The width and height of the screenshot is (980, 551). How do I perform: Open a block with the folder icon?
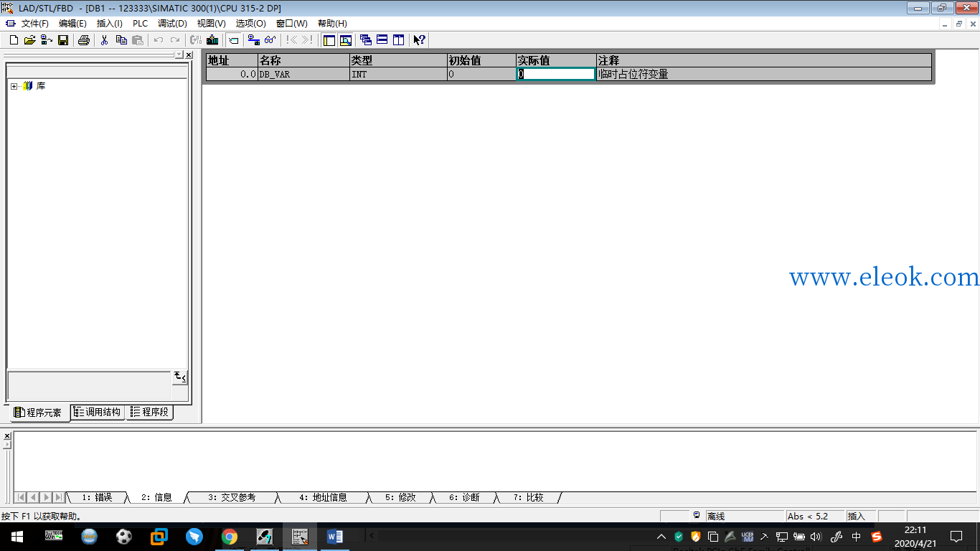(29, 40)
